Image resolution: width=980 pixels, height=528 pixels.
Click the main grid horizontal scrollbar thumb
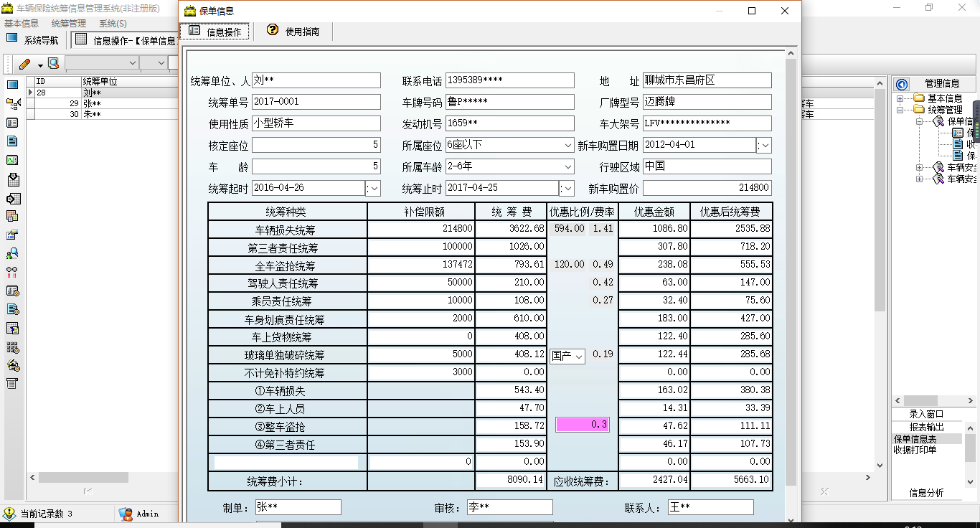pos(83,477)
